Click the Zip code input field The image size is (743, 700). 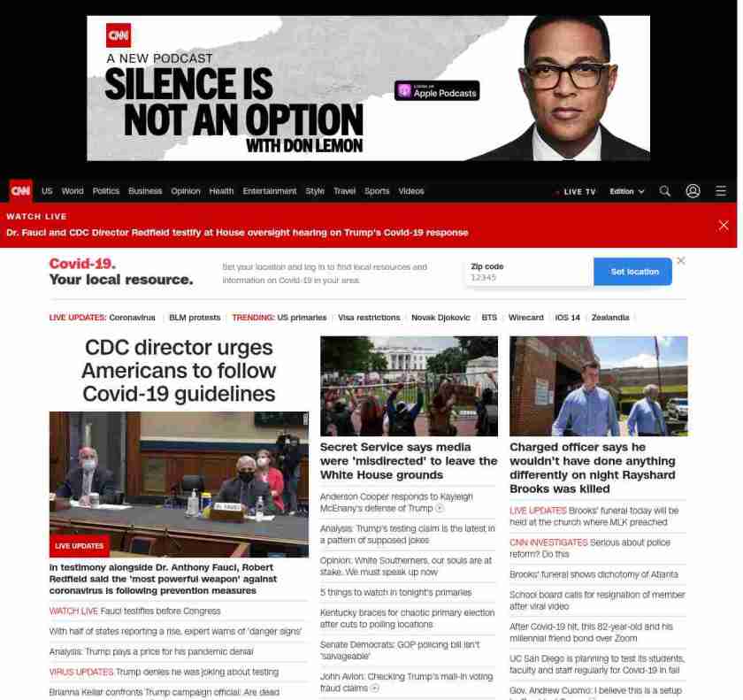528,277
